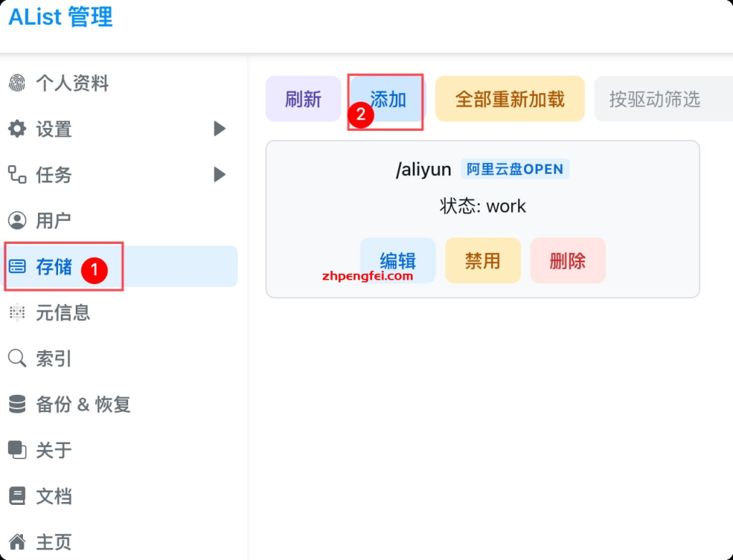Click the book icon for 文档

(x=16, y=496)
